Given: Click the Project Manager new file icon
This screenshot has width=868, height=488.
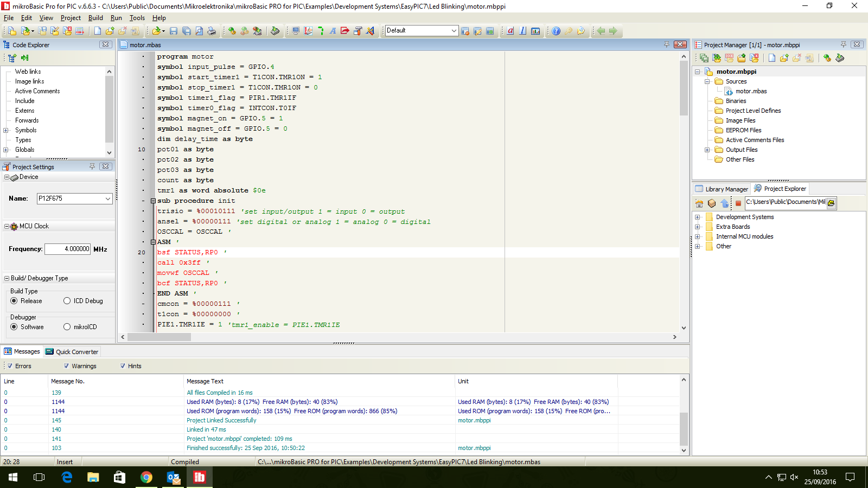Looking at the screenshot, I should tap(771, 58).
